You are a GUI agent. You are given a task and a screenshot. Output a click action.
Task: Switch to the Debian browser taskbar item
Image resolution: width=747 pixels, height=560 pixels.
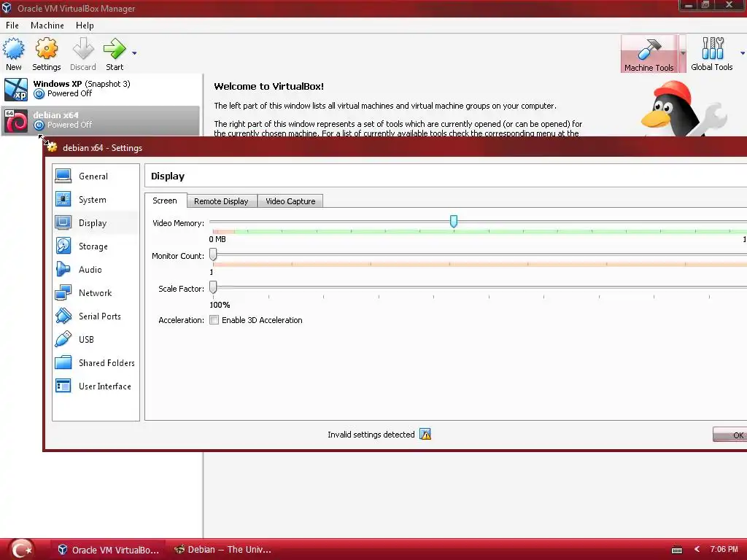(x=223, y=550)
